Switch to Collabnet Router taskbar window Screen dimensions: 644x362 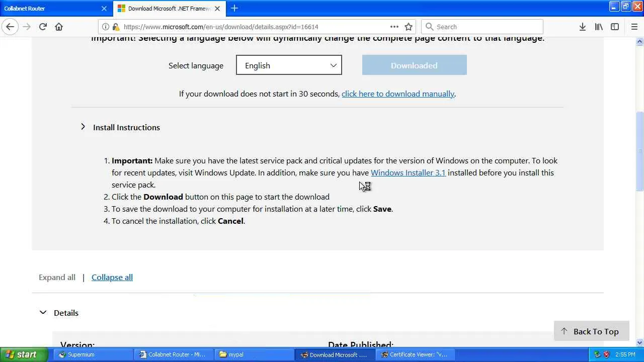(x=174, y=354)
